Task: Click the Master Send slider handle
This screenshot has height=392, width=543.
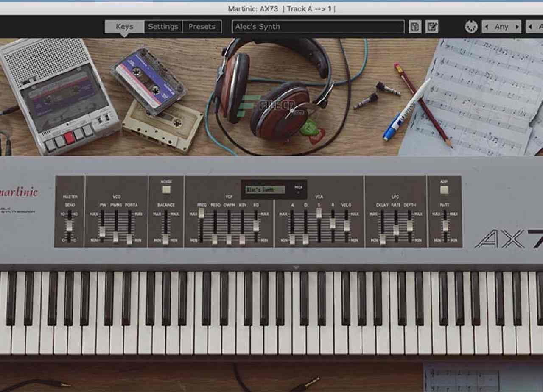Action: pos(69,226)
